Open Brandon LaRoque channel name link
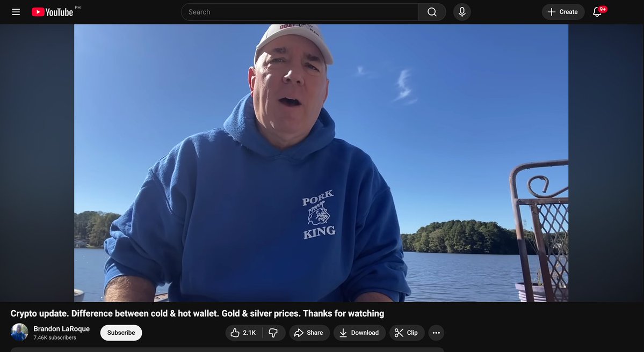Screen dimensions: 644x352 [x=62, y=328]
